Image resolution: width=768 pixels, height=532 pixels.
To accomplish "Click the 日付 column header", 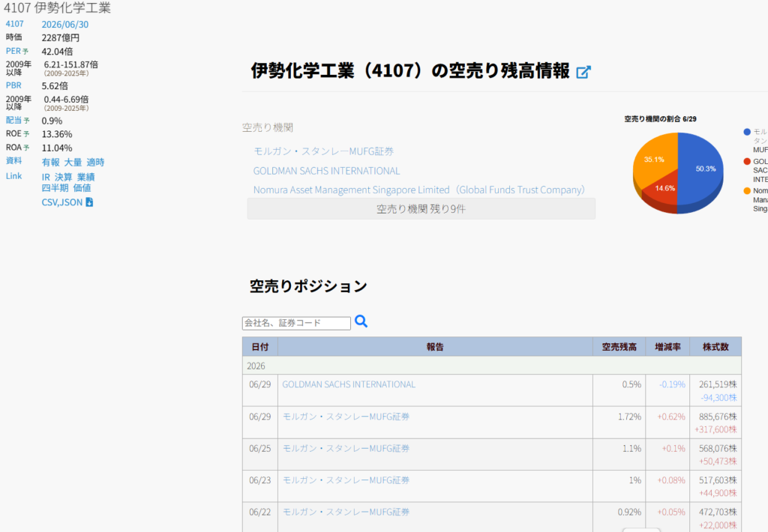I will coord(260,346).
